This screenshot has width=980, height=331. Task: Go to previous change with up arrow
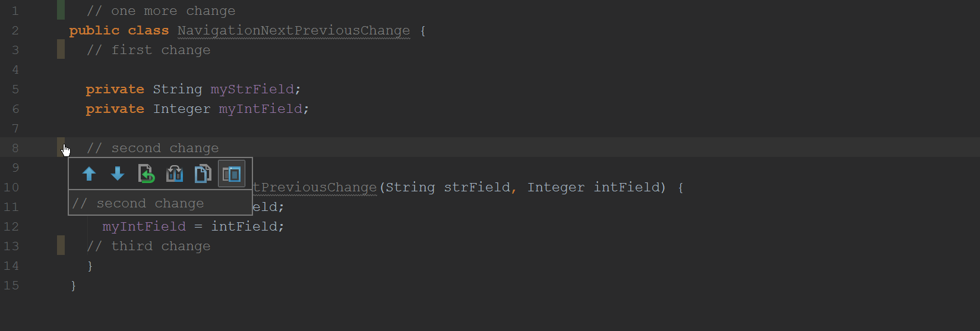point(89,174)
